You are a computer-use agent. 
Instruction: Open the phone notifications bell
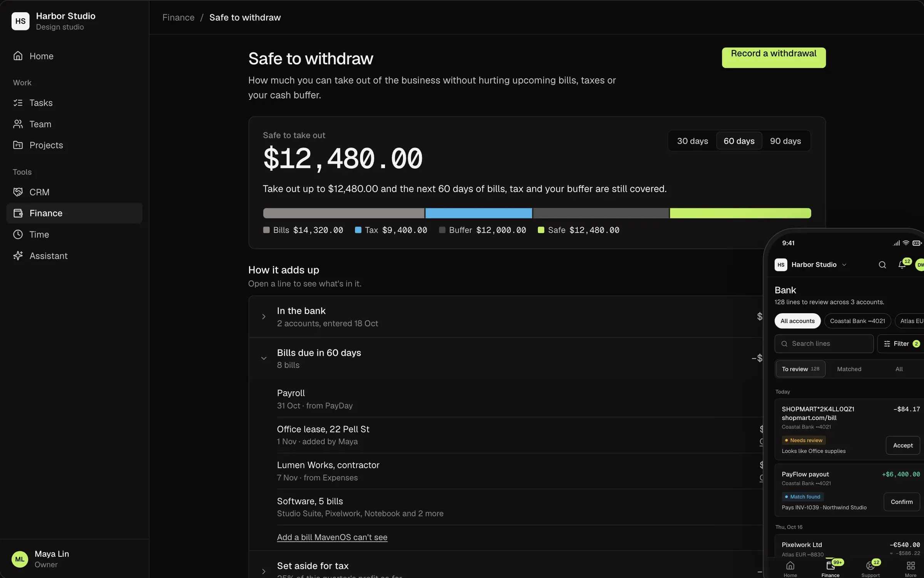[x=902, y=265]
